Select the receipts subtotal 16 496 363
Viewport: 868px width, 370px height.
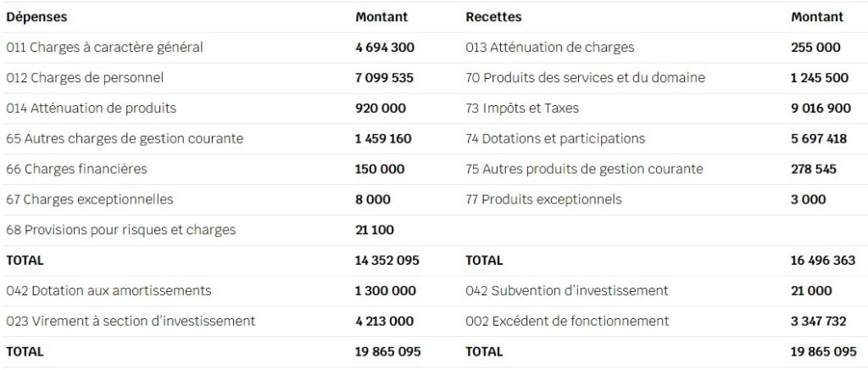[x=823, y=261]
